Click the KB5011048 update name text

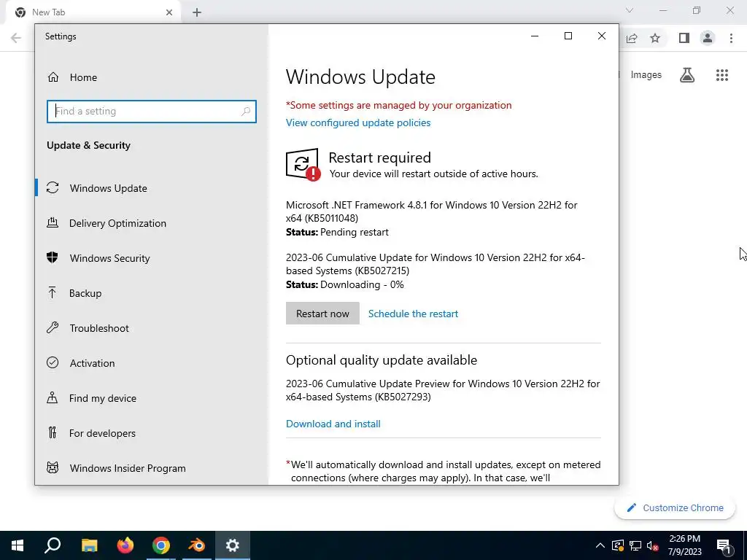tap(432, 211)
